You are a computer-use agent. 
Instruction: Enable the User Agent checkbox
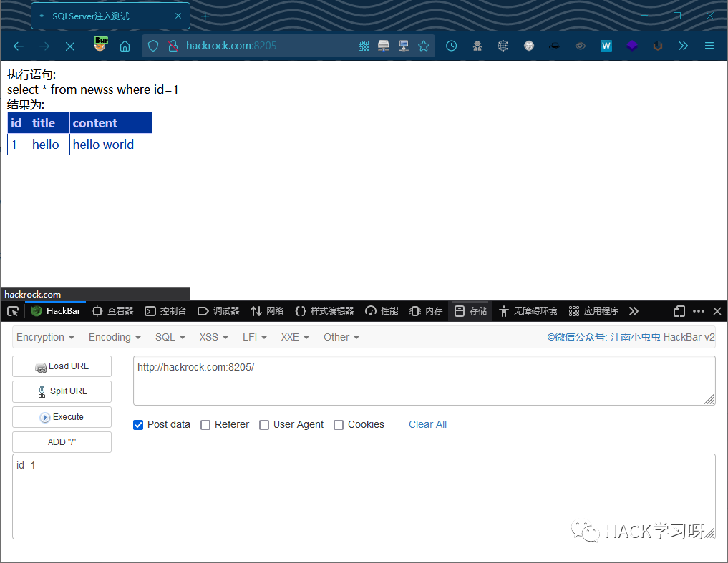tap(263, 425)
